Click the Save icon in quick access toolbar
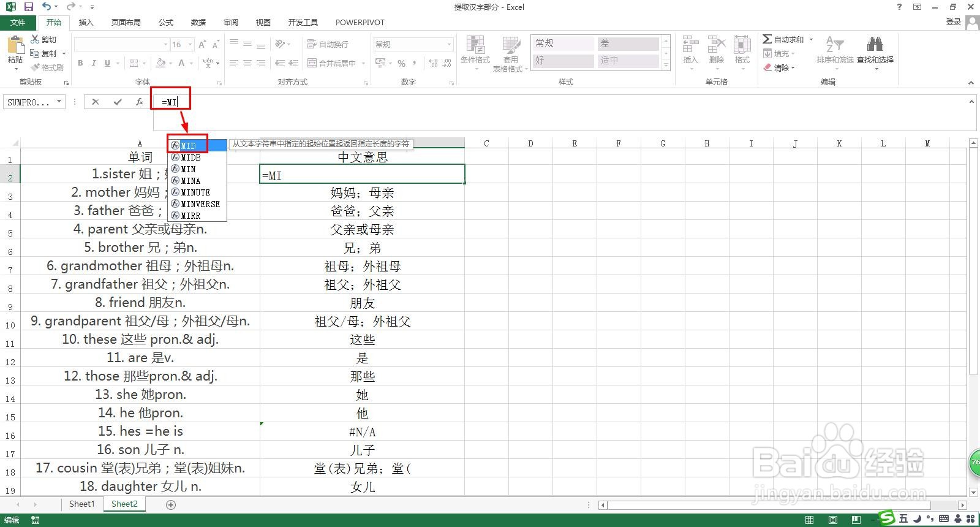Image resolution: width=980 pixels, height=527 pixels. [28, 7]
